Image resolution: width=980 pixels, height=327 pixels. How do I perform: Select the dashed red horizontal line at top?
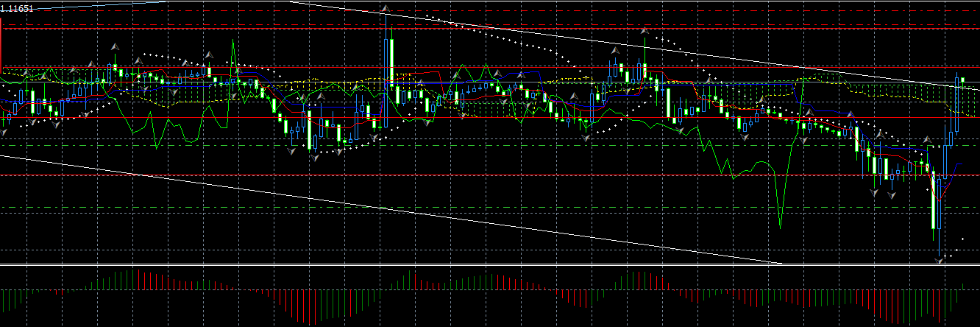pyautogui.click(x=490, y=11)
